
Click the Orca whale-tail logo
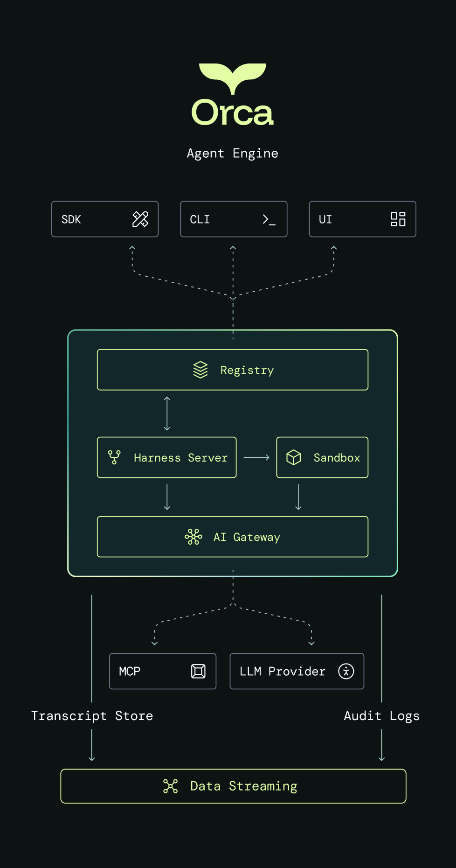tap(233, 78)
